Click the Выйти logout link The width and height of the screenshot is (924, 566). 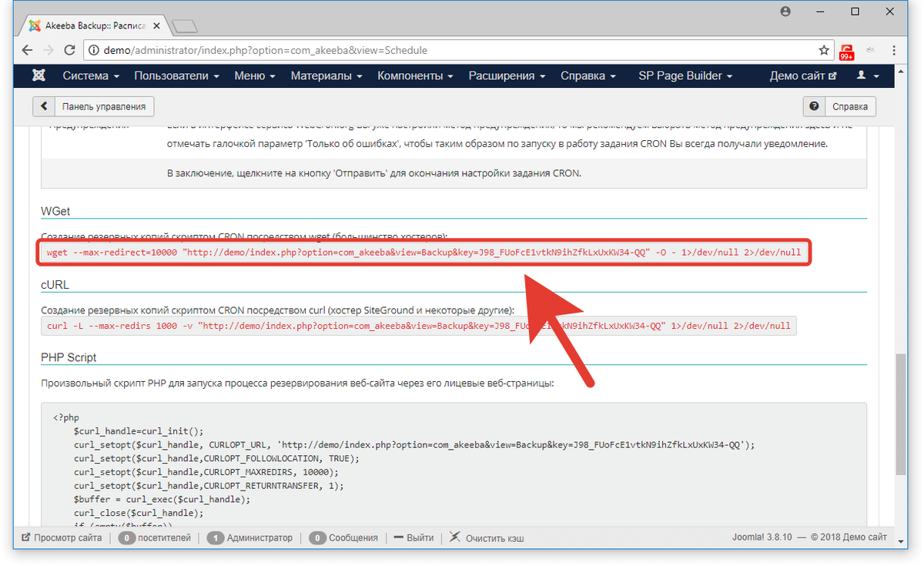[x=414, y=538]
